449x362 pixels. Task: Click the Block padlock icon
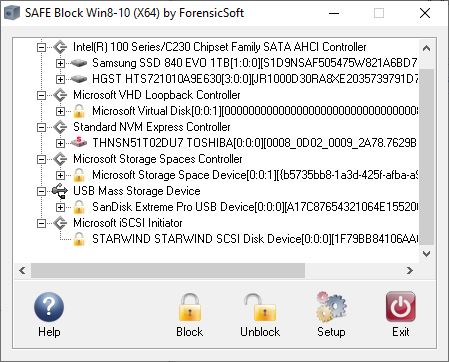tap(189, 307)
